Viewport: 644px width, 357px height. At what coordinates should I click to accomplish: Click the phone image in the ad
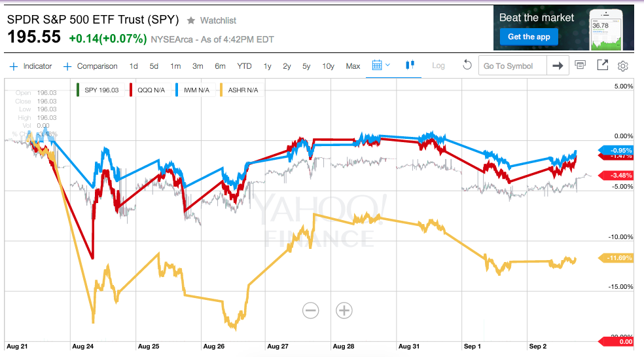[606, 29]
